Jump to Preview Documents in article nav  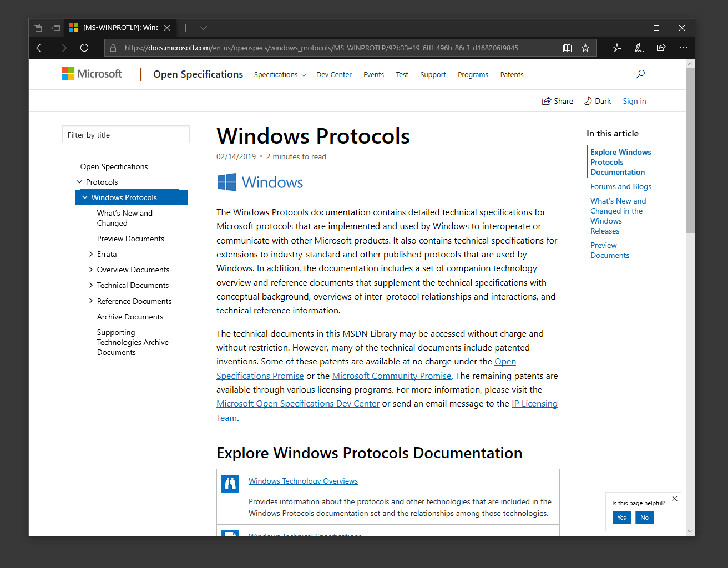(610, 250)
